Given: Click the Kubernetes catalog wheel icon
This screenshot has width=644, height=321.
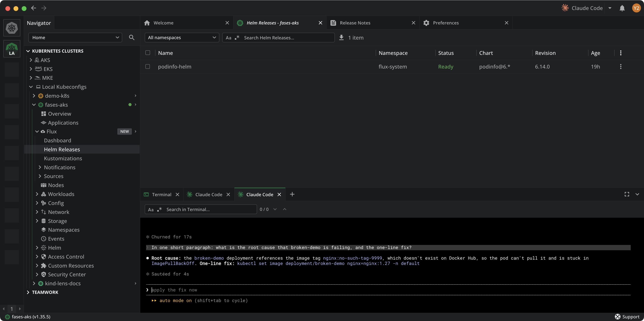Looking at the screenshot, I should coord(12,28).
